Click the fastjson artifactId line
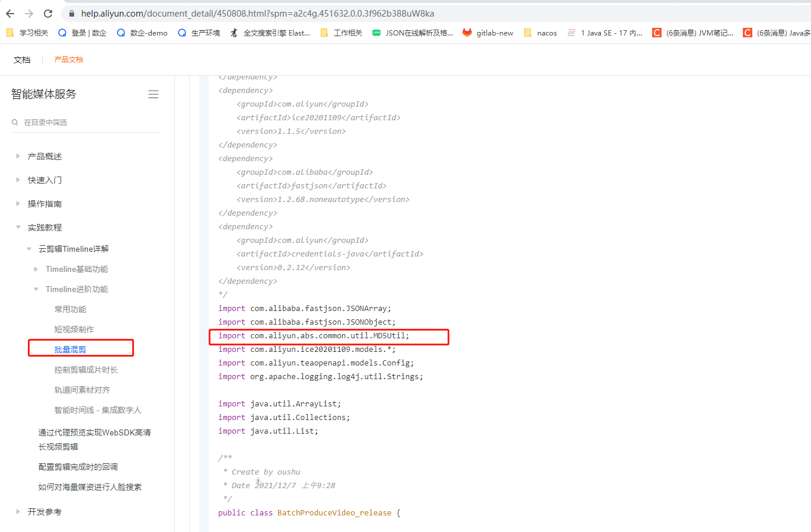This screenshot has width=811, height=532. click(312, 186)
